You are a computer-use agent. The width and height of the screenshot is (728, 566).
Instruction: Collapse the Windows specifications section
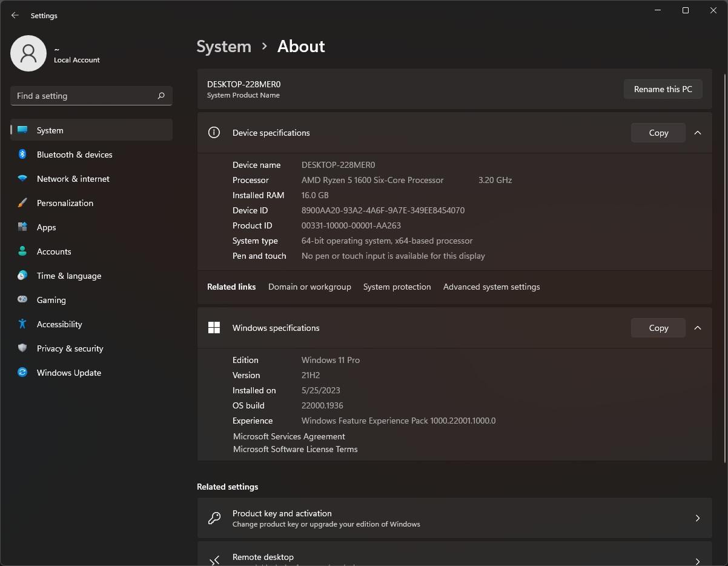click(x=698, y=328)
